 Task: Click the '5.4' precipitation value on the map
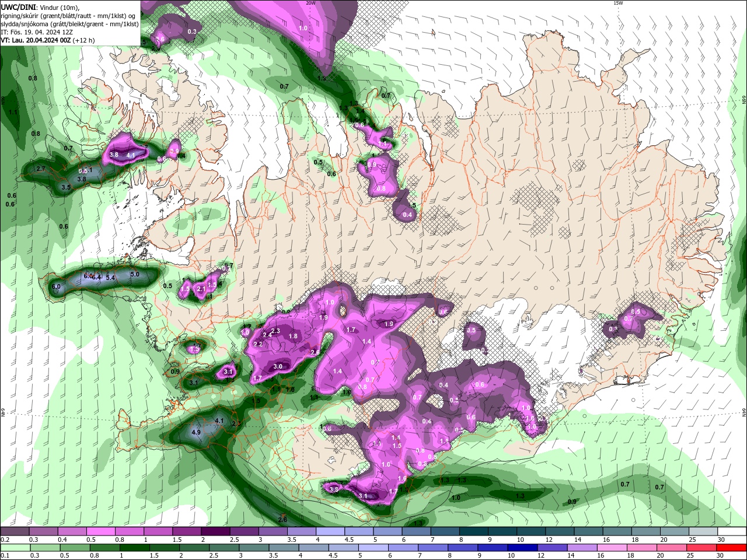coord(110,278)
